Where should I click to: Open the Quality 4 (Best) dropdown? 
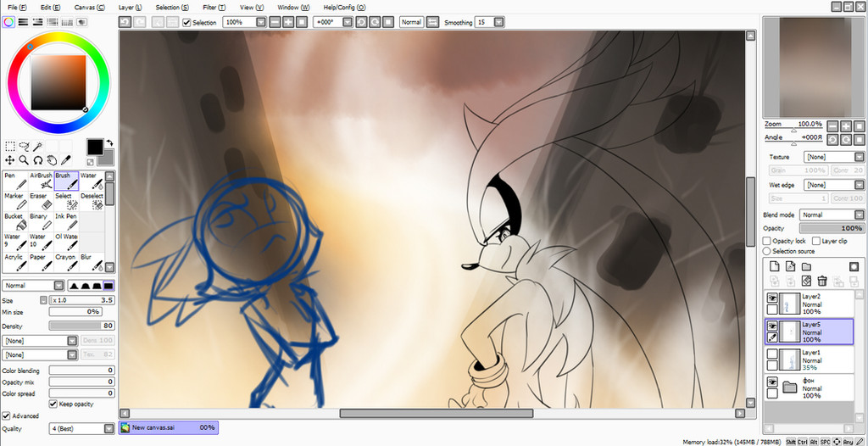pos(109,428)
